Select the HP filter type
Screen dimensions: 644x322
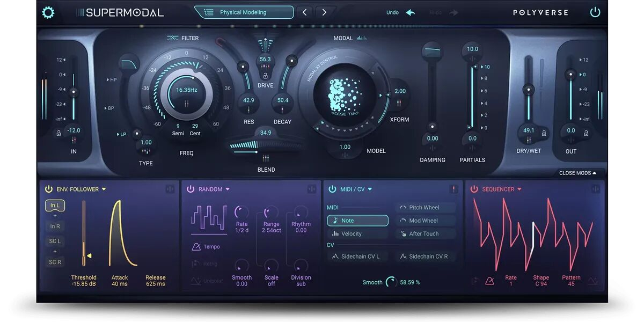click(112, 80)
